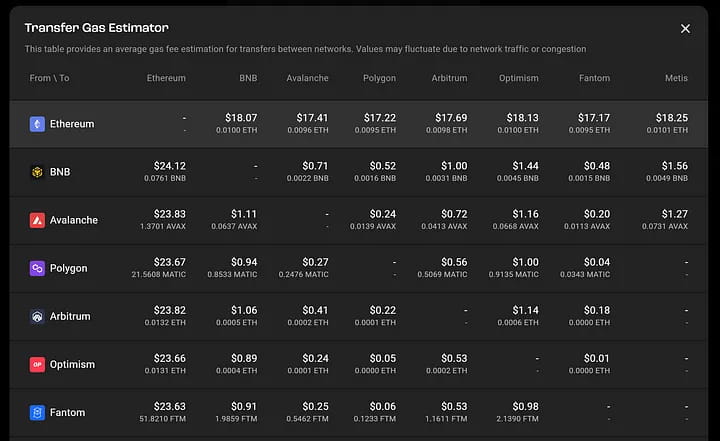Close the Transfer Gas Estimator dialog

(685, 28)
